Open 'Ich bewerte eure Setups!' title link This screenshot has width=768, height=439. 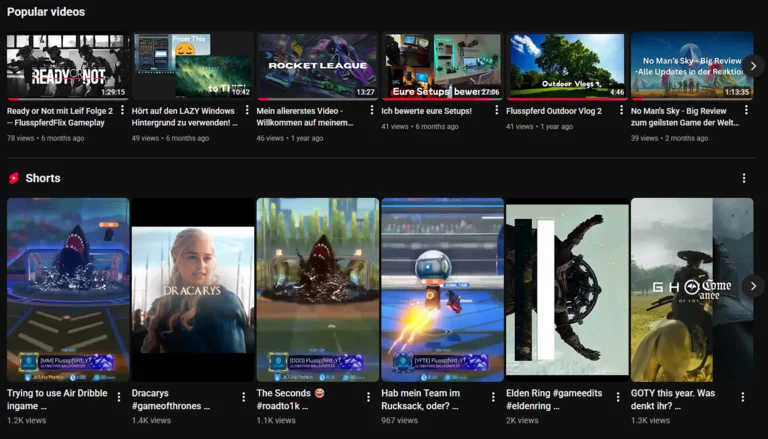[427, 111]
